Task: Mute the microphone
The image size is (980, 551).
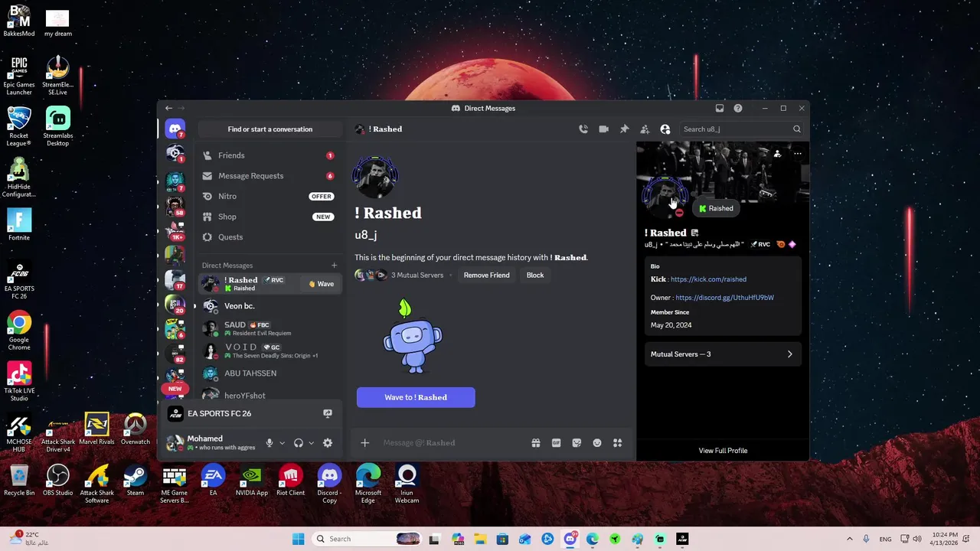Action: tap(269, 443)
